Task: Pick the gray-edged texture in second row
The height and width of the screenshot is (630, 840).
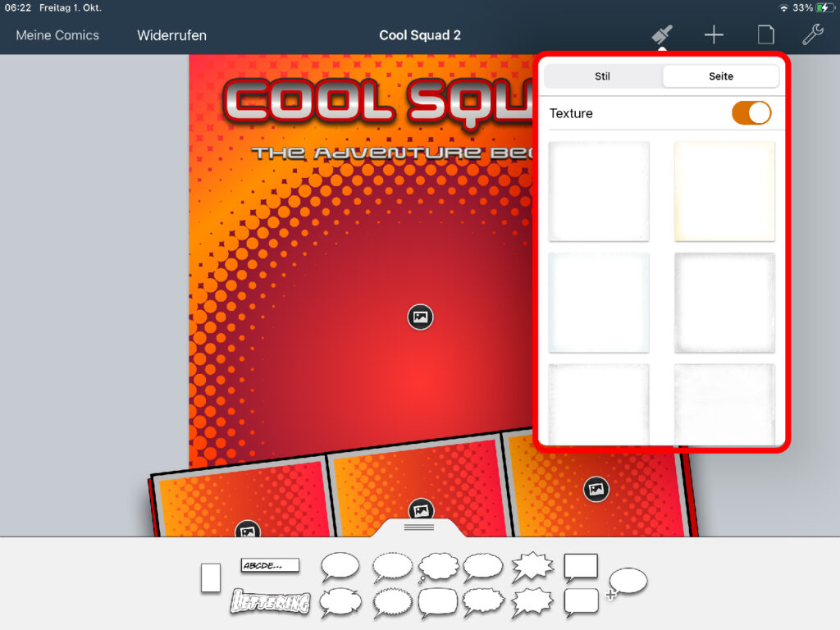Action: click(724, 302)
